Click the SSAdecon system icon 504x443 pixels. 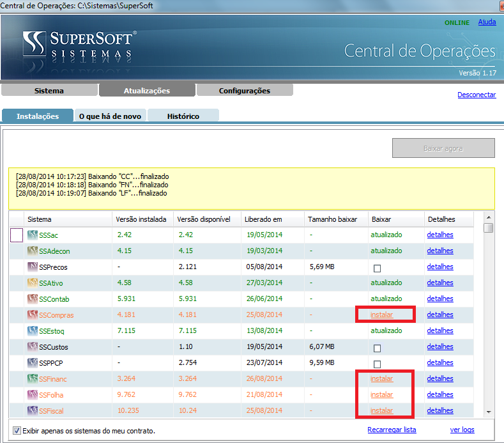coord(33,251)
